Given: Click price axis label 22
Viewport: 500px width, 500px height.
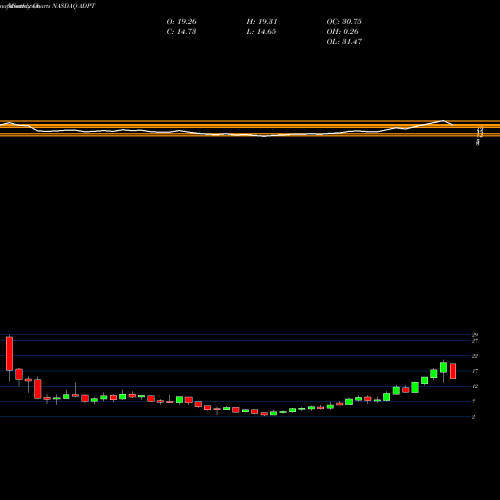Looking at the screenshot, I should click(x=475, y=356).
